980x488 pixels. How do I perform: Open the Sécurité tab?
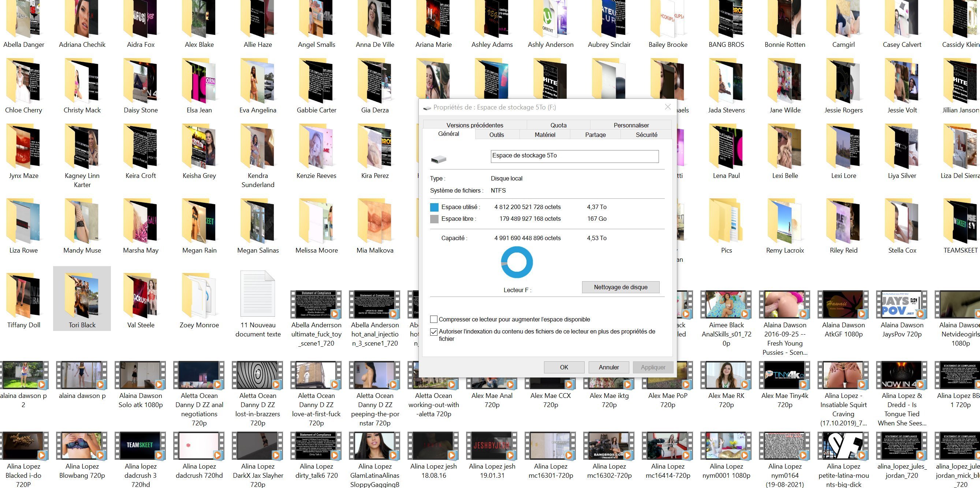(646, 135)
